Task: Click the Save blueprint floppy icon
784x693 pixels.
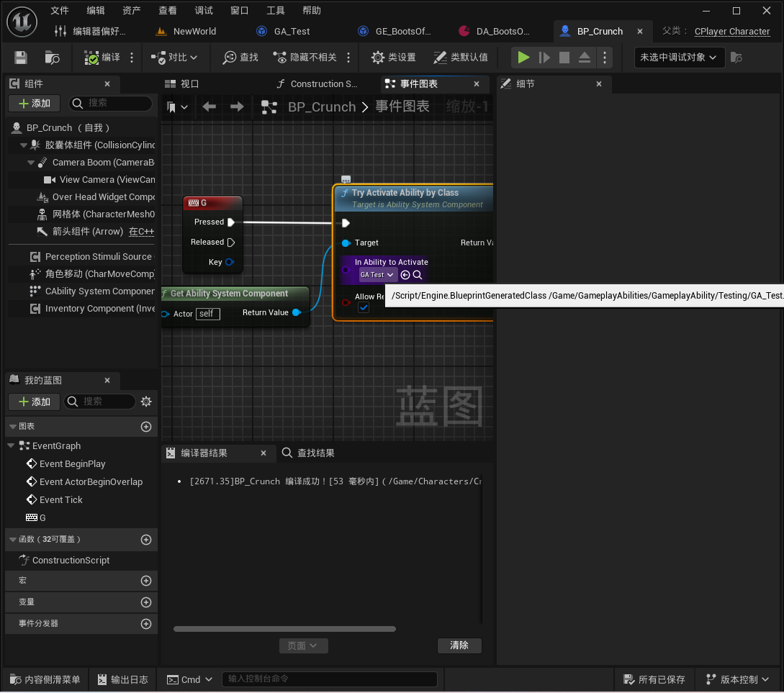Action: coord(20,58)
